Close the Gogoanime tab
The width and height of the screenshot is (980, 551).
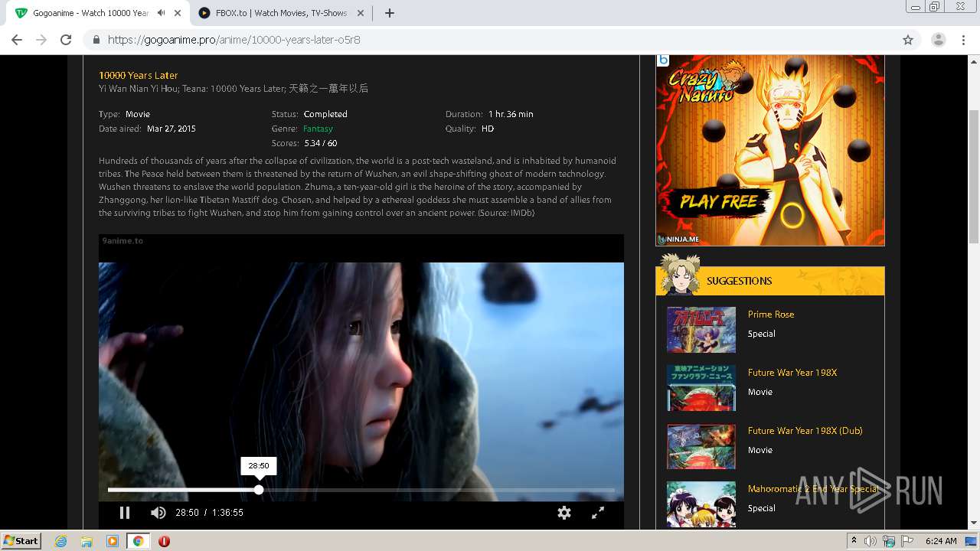pos(178,13)
